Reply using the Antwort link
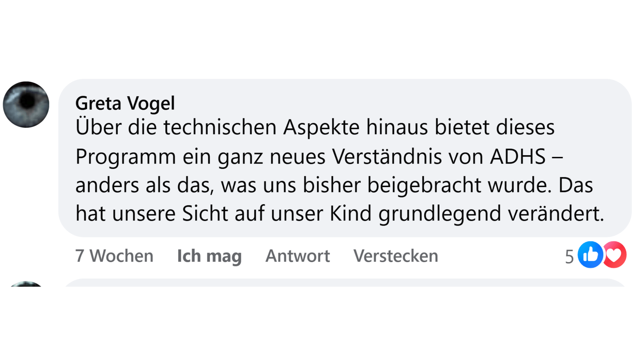This screenshot has height=362, width=644. 298,256
